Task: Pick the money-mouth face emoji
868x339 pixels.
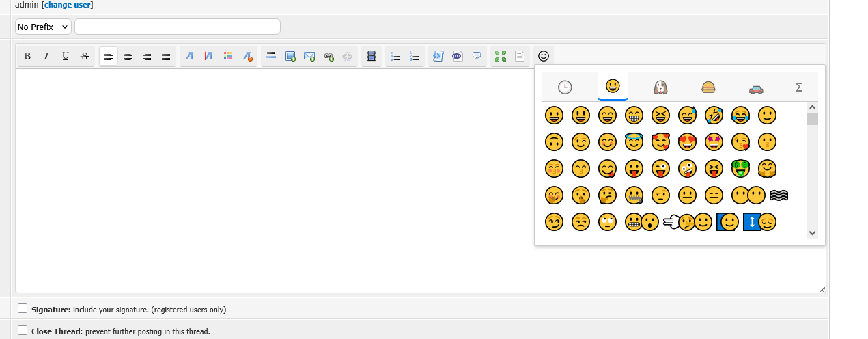Action: tap(740, 168)
